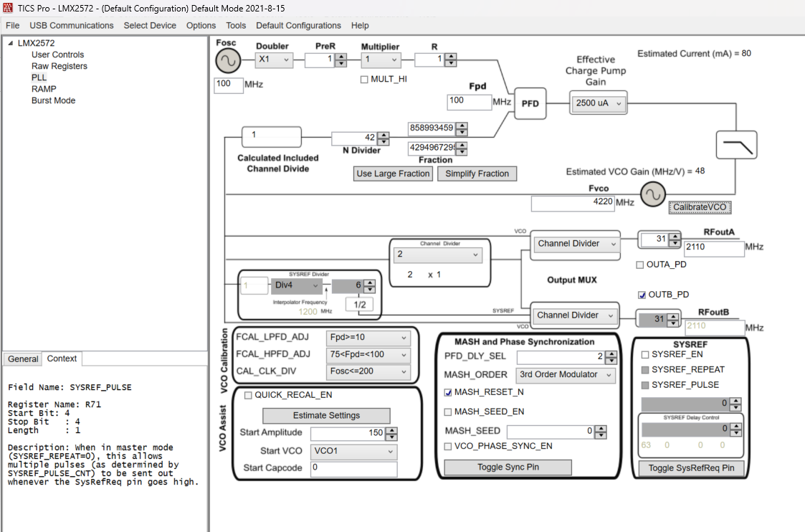Decrement the PFD_DLY_SEL stepper

pos(611,361)
